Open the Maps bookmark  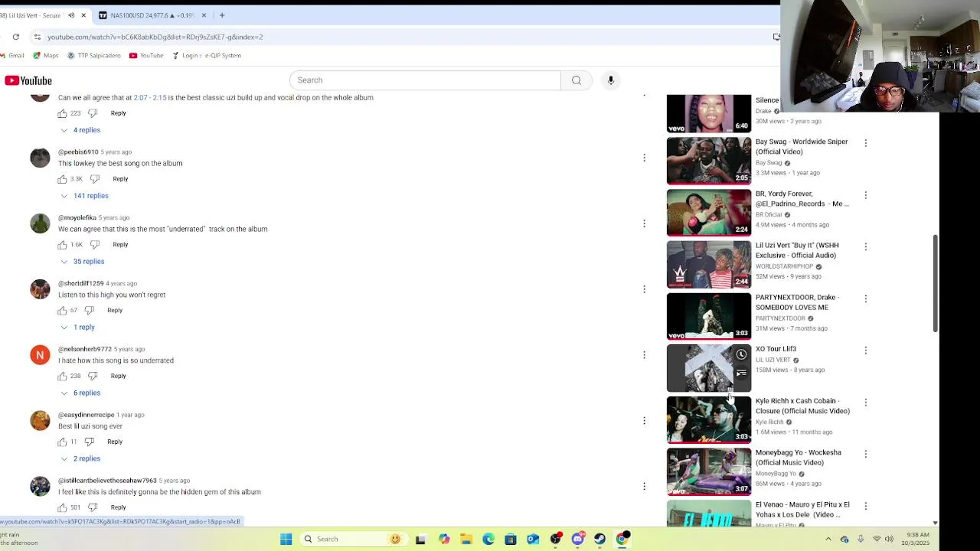tap(46, 56)
